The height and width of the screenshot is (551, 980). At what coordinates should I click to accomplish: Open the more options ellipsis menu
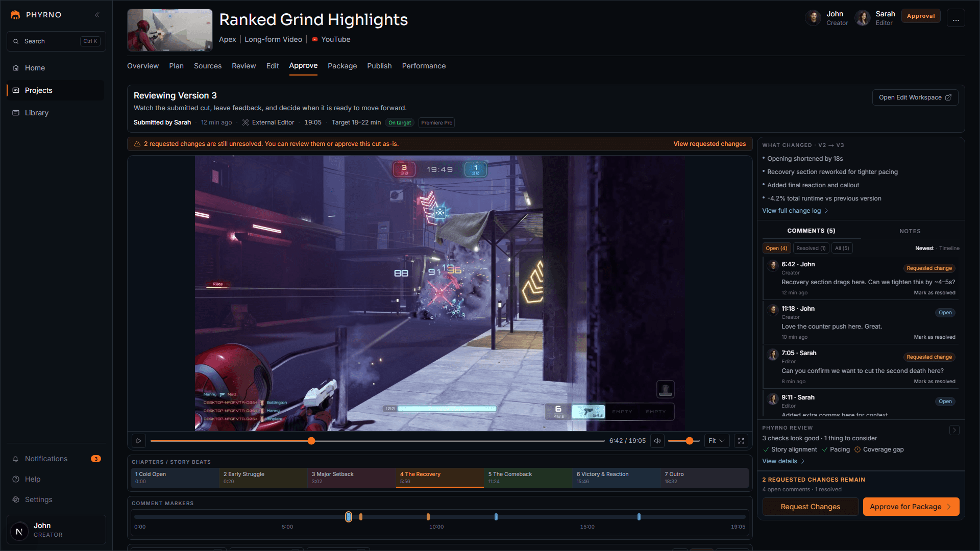coord(956,18)
